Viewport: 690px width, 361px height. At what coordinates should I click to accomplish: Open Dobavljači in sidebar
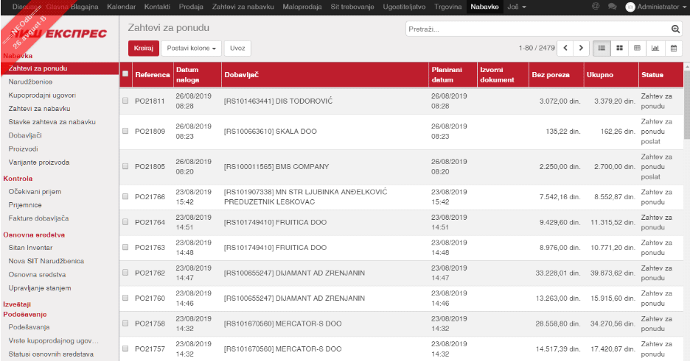[x=25, y=135]
